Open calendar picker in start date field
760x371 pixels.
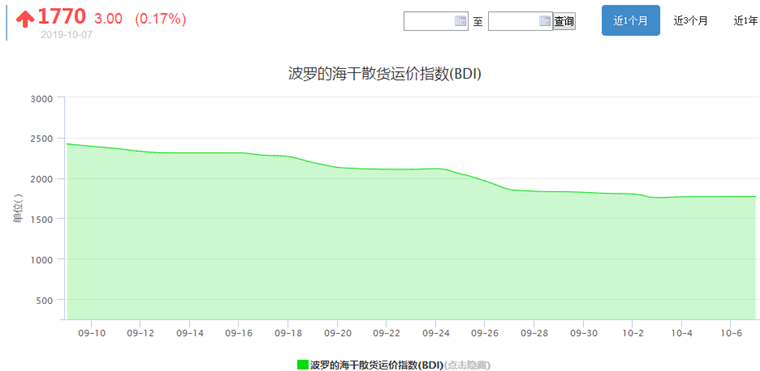pos(460,21)
